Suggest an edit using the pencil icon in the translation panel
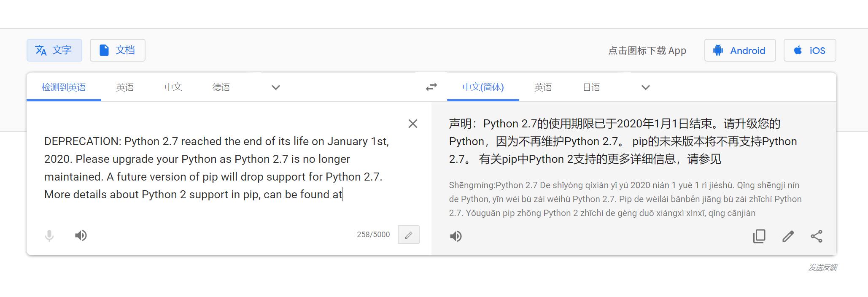This screenshot has height=297, width=868. (x=788, y=236)
